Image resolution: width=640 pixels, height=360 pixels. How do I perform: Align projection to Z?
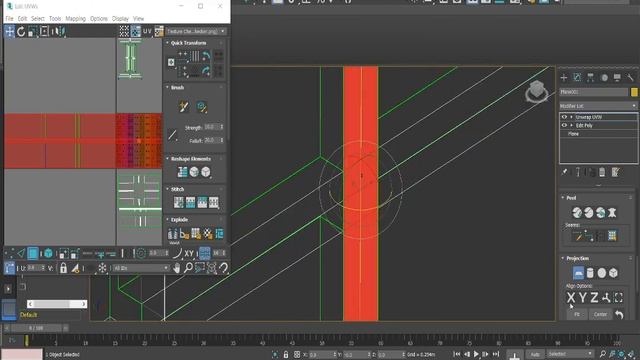594,298
